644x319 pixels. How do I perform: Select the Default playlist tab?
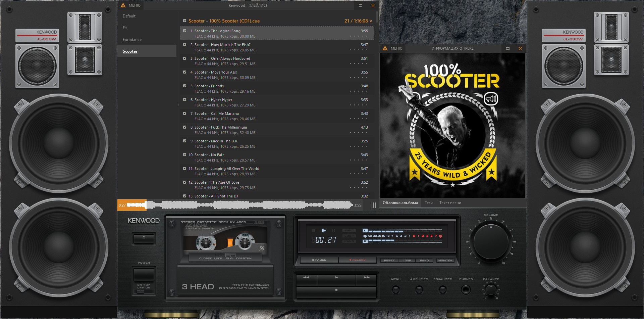[x=147, y=16]
